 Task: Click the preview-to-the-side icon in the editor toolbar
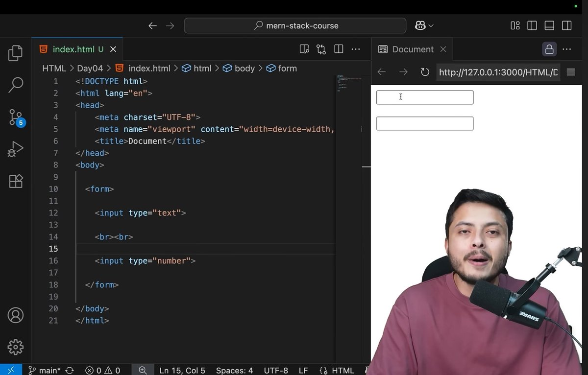coord(304,49)
